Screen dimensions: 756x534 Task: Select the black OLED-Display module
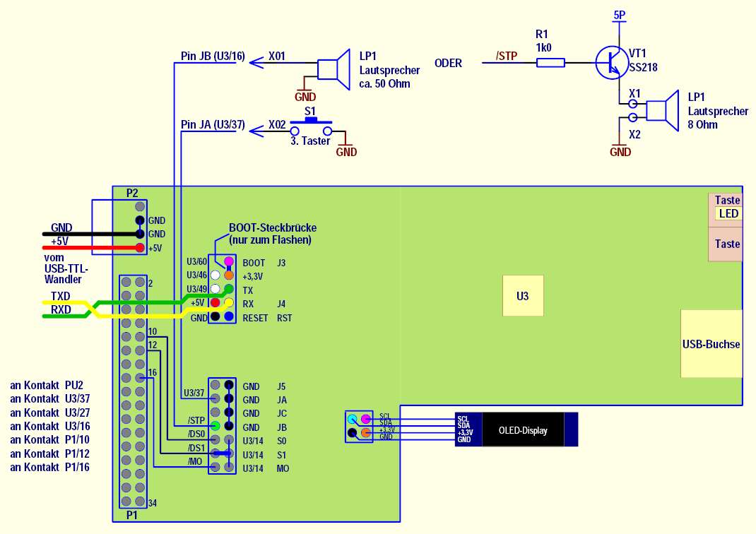click(523, 430)
